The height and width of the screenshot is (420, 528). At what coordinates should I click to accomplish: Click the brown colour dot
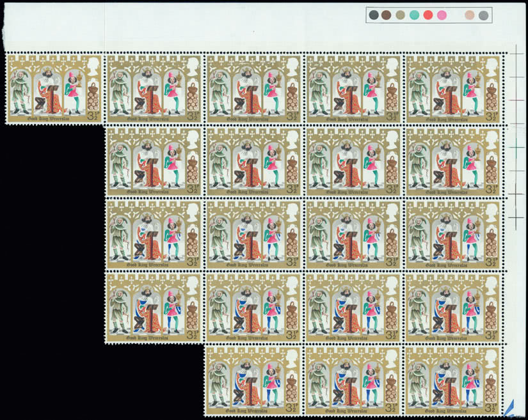387,15
